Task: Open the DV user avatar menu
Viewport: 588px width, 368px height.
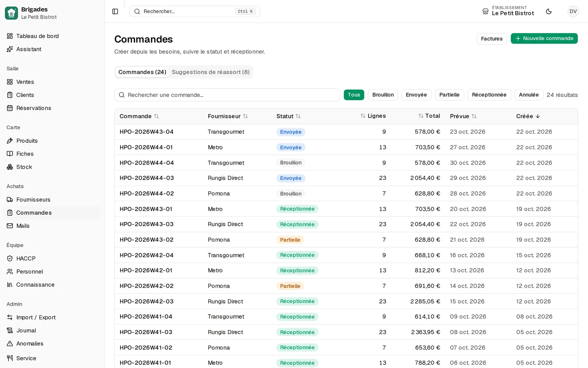Action: (x=573, y=11)
